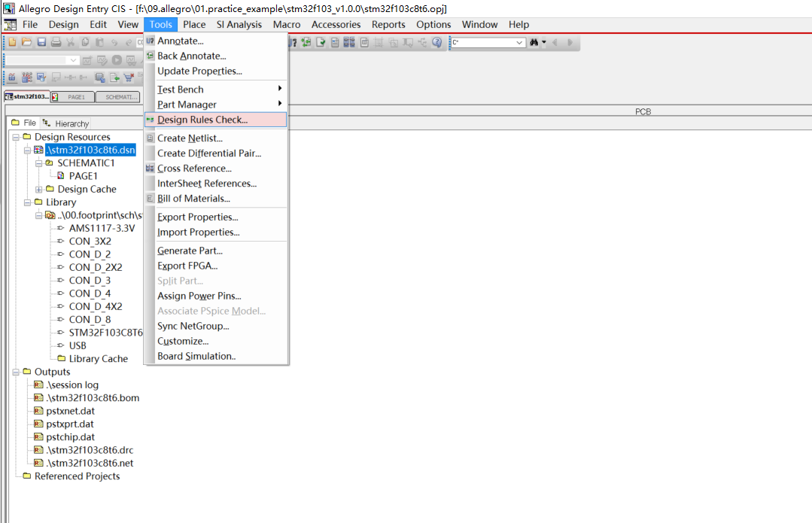Open the find options arrow beside binoculars
Image resolution: width=812 pixels, height=523 pixels.
pyautogui.click(x=544, y=42)
